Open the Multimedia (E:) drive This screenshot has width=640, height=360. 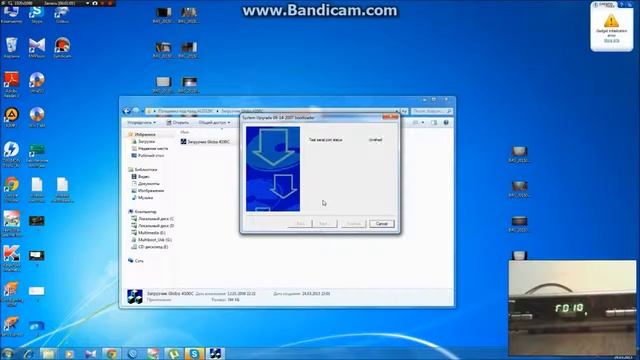tap(148, 233)
